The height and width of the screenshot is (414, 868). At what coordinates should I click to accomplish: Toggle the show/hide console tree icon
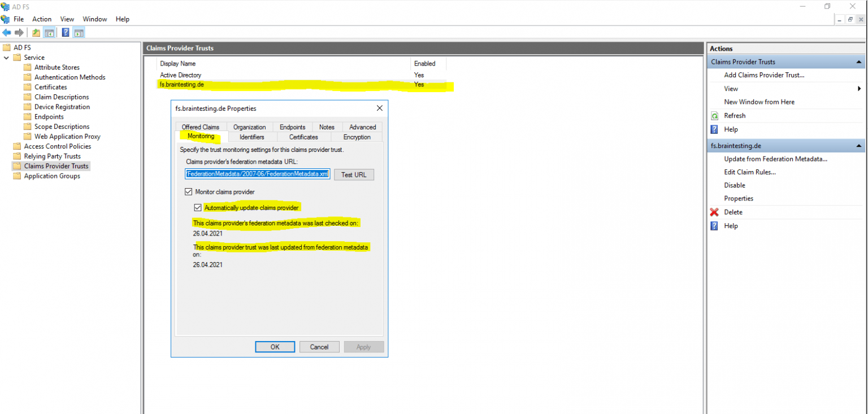pos(49,32)
